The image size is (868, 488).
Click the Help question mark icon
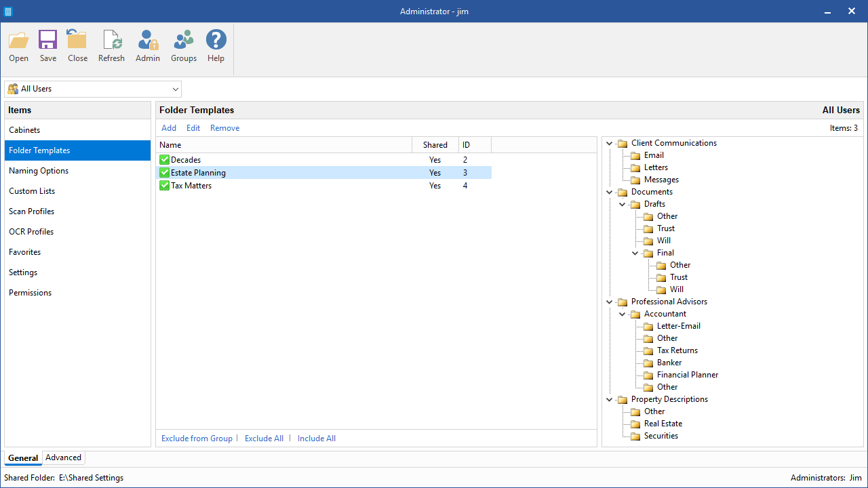216,40
